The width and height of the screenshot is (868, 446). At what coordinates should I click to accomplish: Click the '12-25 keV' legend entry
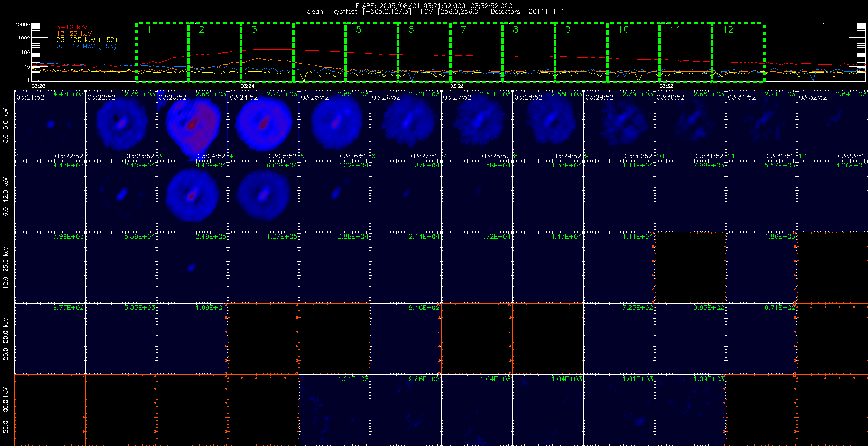[74, 34]
